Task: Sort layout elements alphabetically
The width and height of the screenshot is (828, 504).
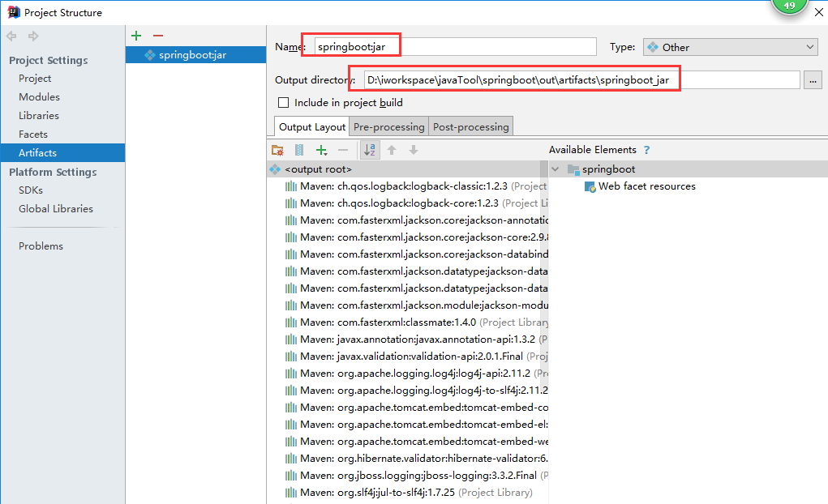Action: tap(369, 150)
